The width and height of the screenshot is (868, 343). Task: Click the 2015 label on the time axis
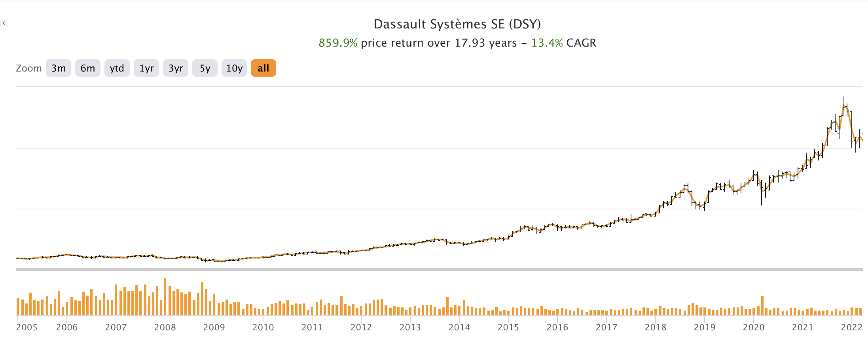pyautogui.click(x=508, y=327)
